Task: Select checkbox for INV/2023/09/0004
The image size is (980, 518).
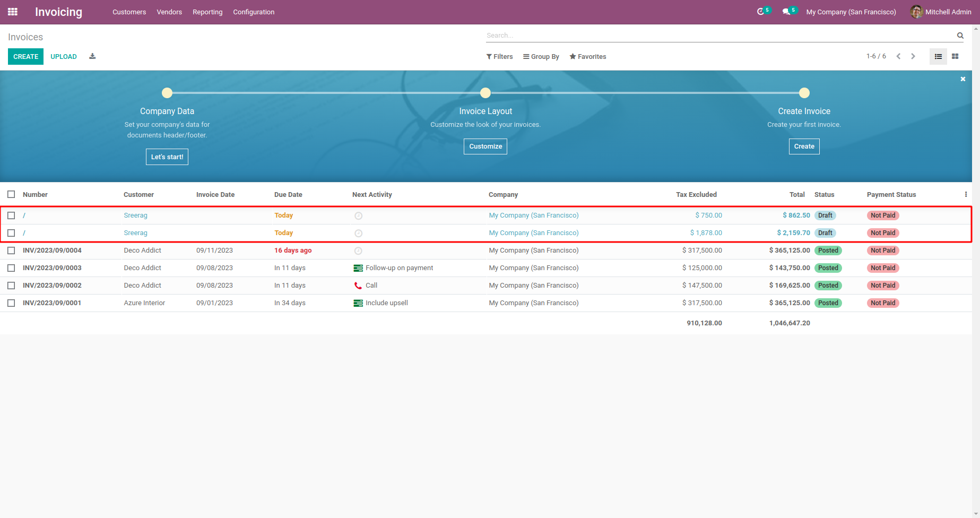Action: tap(11, 251)
